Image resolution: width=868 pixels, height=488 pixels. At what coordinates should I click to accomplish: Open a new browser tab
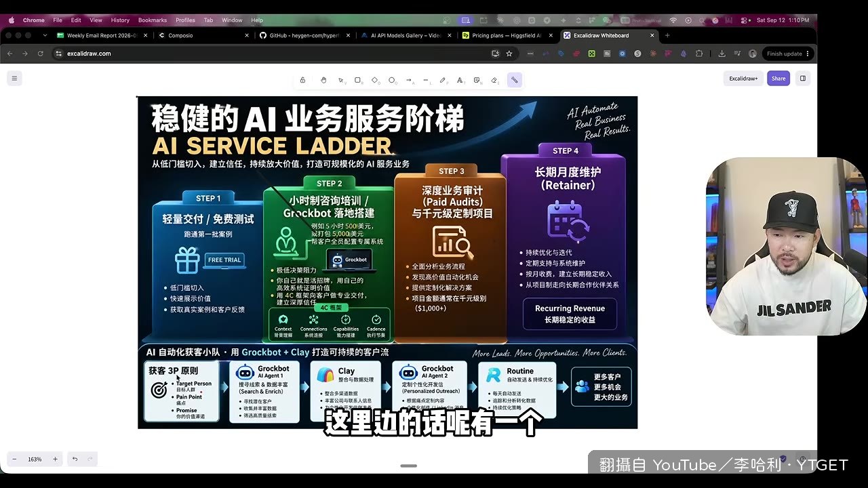[x=667, y=35]
